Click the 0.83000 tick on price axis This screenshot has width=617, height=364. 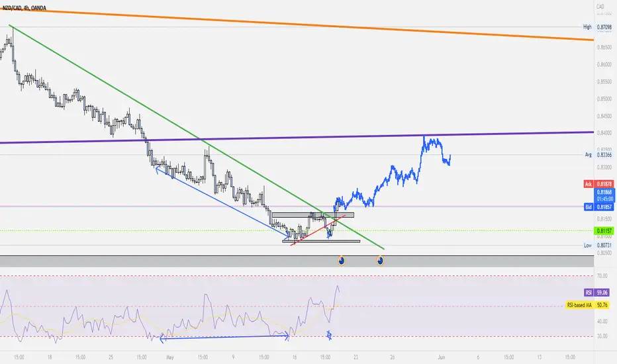click(604, 167)
